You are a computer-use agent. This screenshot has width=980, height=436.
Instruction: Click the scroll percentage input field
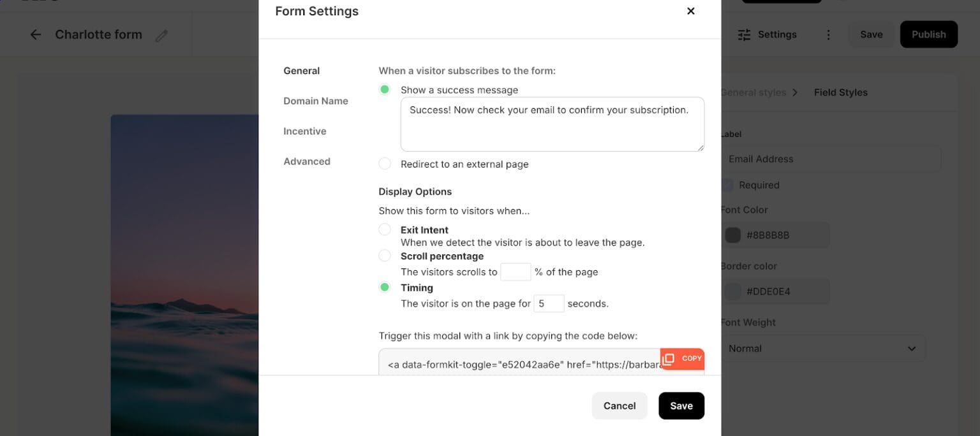tap(516, 272)
